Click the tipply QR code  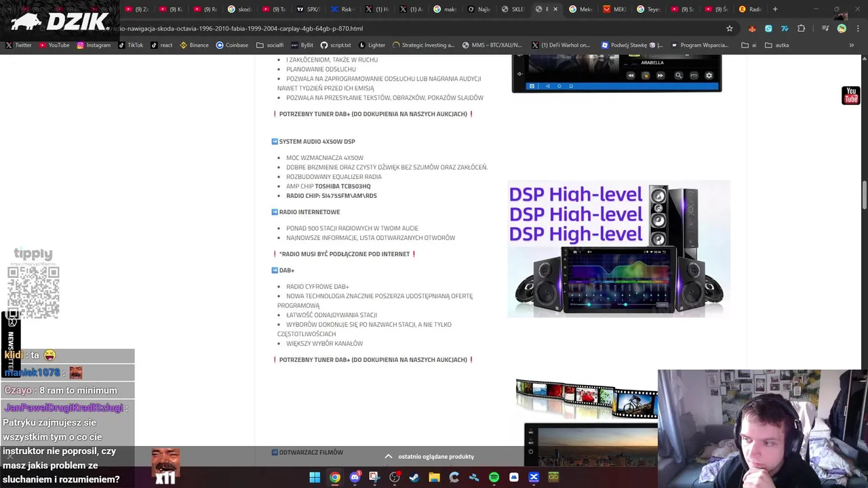coord(33,292)
